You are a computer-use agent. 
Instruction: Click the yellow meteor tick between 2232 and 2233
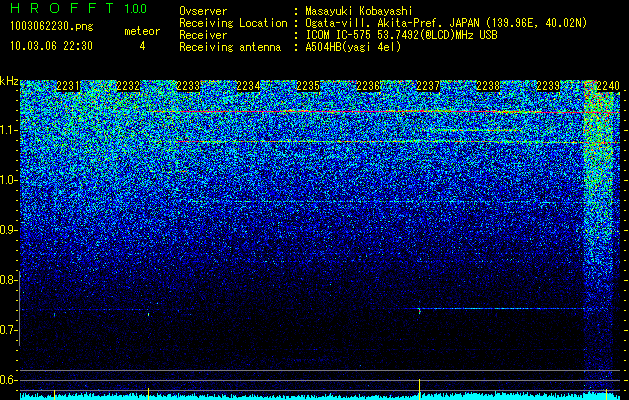pyautogui.click(x=148, y=394)
